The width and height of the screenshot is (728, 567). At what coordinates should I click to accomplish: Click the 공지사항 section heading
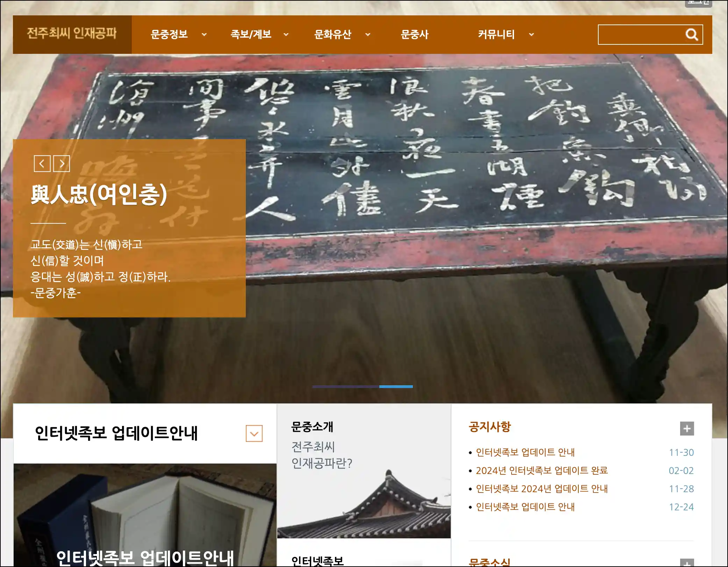(490, 427)
